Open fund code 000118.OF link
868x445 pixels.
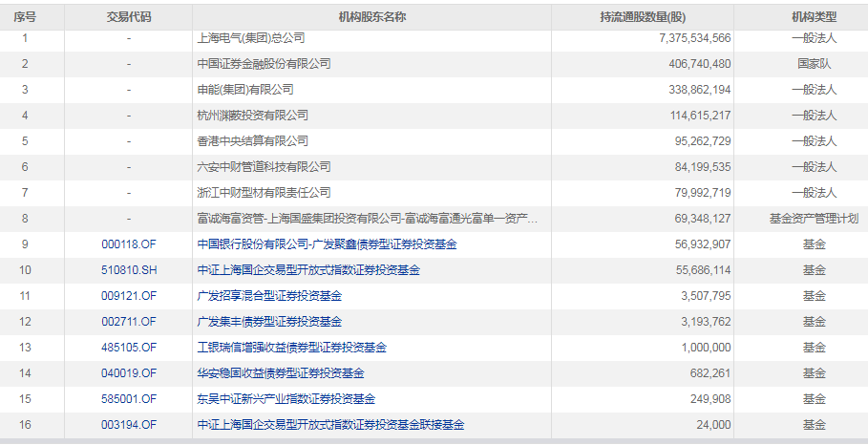[x=129, y=244]
